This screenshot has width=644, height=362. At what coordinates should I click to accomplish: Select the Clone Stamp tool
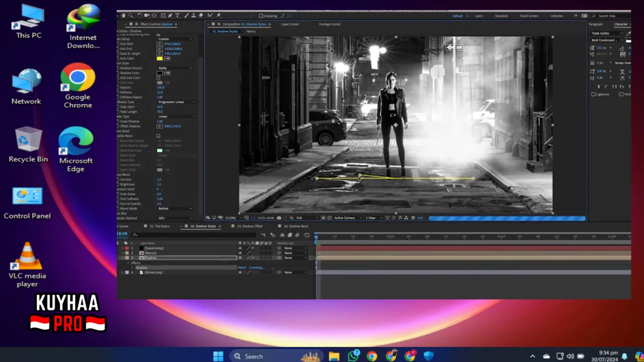coord(194,16)
